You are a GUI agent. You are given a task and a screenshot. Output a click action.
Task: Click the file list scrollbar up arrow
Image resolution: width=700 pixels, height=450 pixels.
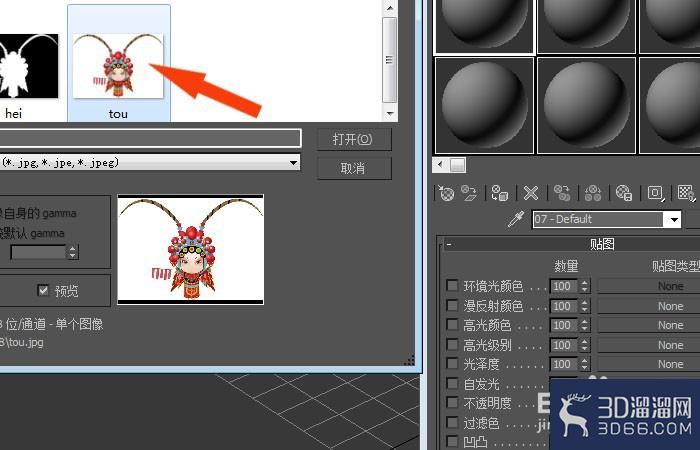click(390, 8)
